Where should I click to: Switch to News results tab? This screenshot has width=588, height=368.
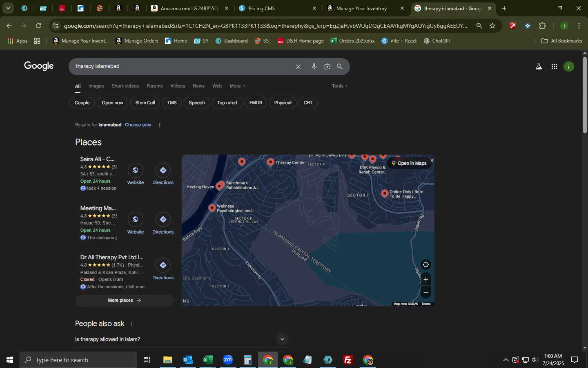point(199,86)
